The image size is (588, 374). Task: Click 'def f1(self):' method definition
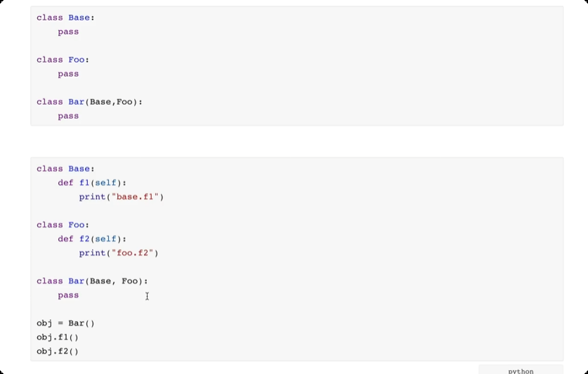(x=92, y=183)
